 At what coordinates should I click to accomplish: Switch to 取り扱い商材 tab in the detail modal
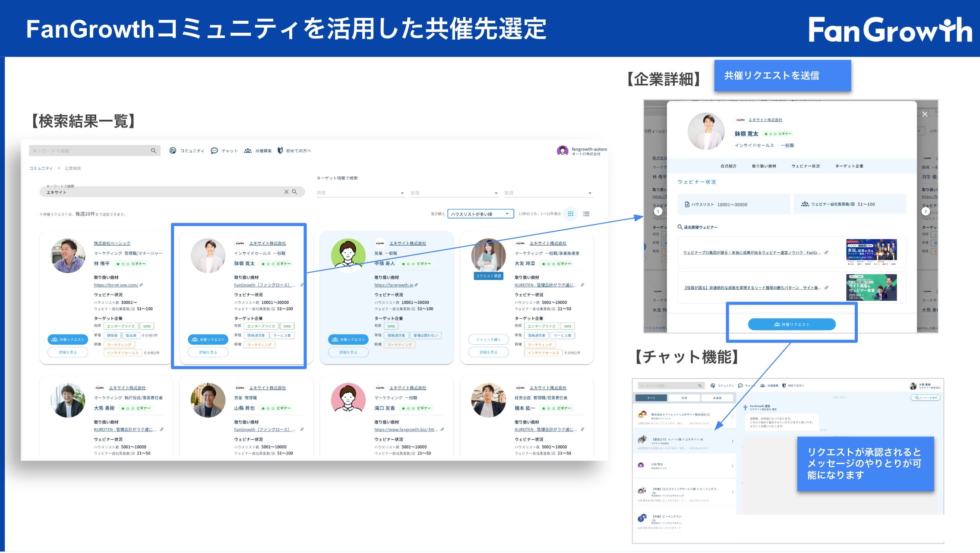pos(764,166)
